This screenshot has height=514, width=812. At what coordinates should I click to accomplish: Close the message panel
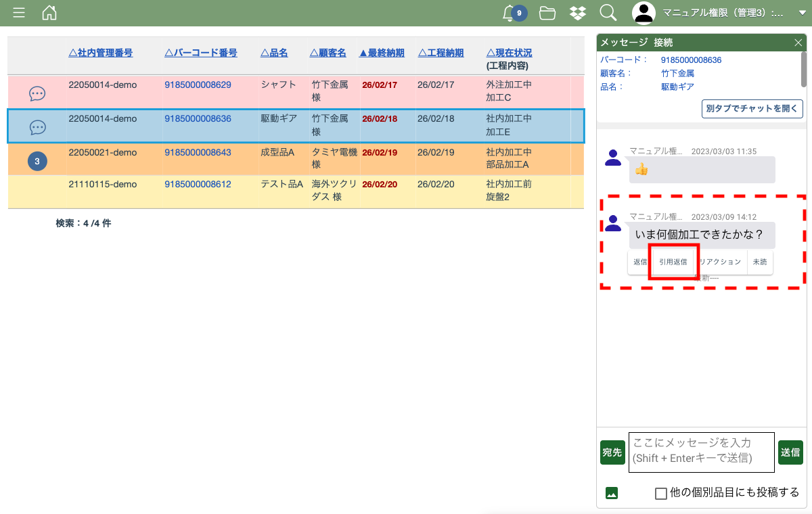click(x=798, y=43)
